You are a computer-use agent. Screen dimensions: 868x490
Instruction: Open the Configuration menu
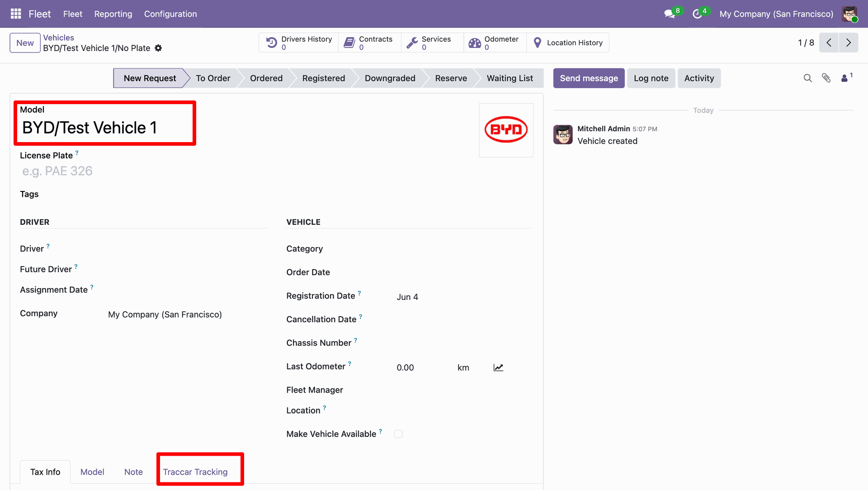pos(170,14)
